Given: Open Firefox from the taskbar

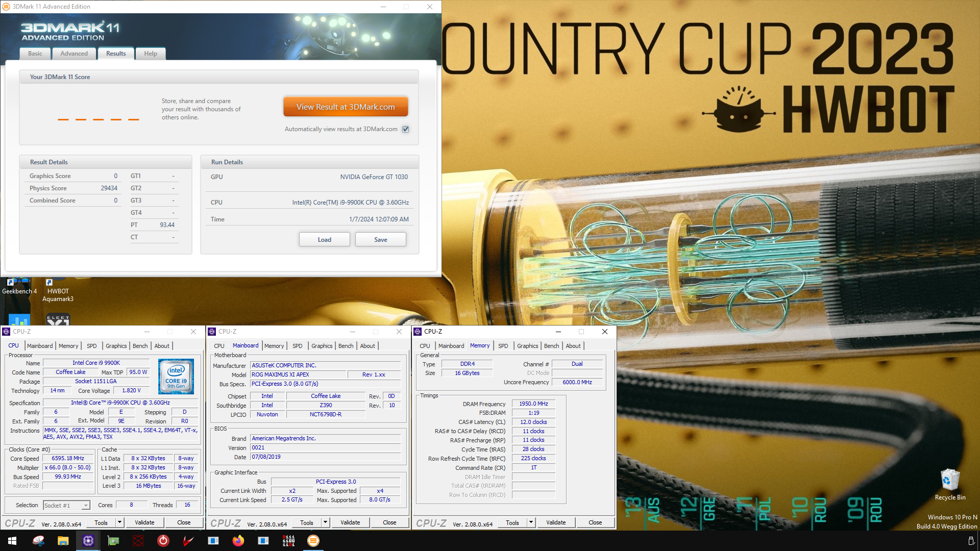Looking at the screenshot, I should pos(238,541).
